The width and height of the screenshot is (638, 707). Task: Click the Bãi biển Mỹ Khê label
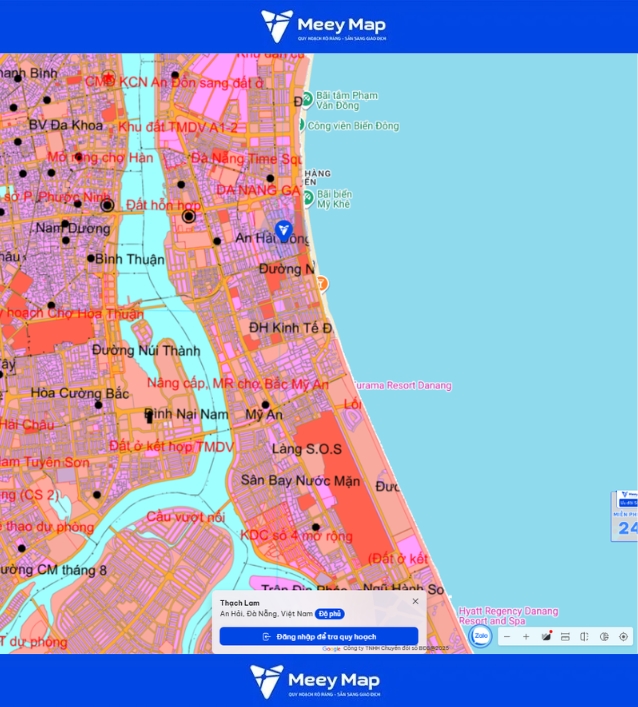coord(334,199)
